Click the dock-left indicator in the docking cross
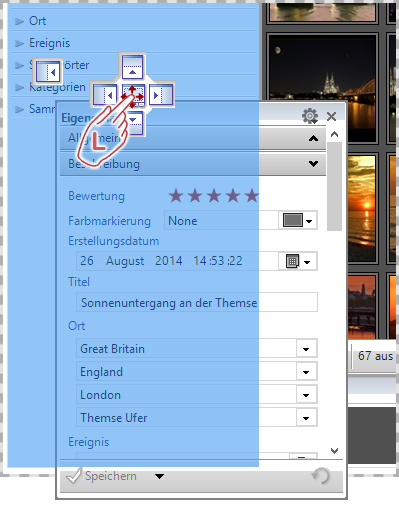 click(x=105, y=95)
